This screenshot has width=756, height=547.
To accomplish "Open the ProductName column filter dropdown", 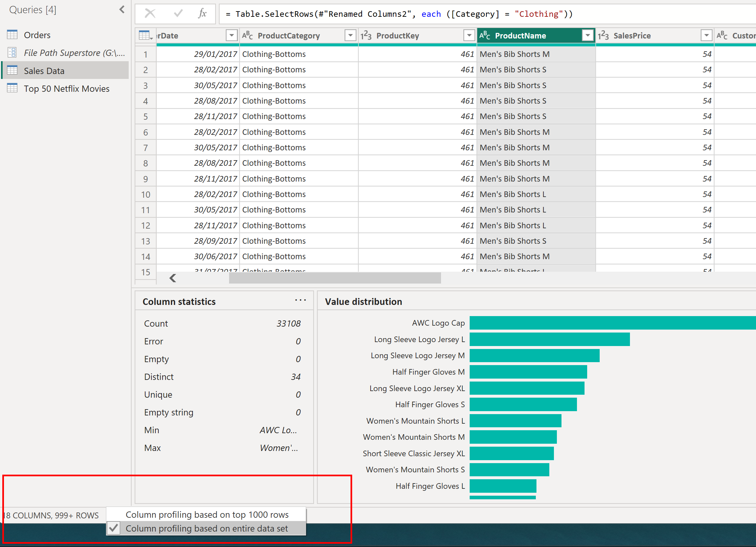I will (x=588, y=35).
